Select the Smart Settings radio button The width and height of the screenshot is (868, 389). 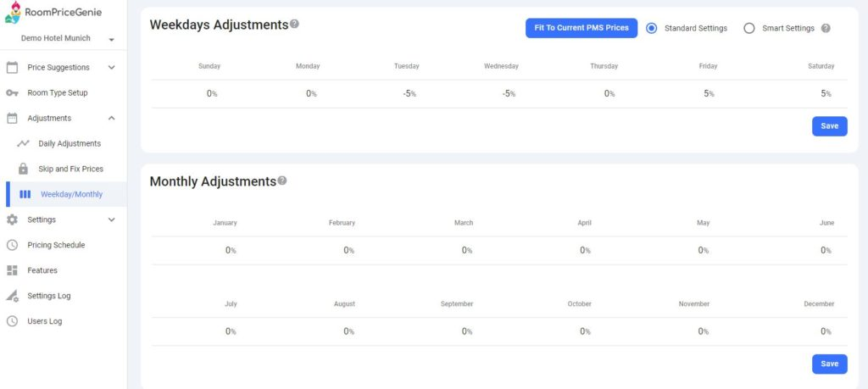coord(749,28)
